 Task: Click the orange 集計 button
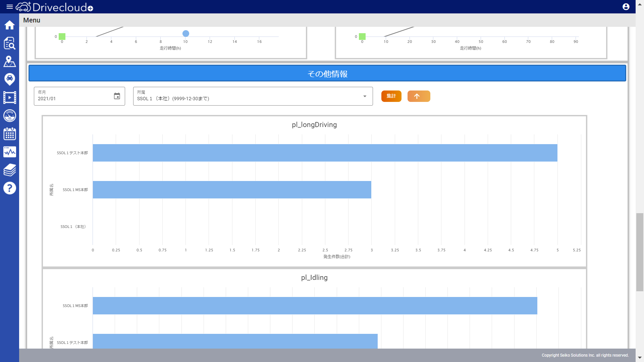pos(391,96)
